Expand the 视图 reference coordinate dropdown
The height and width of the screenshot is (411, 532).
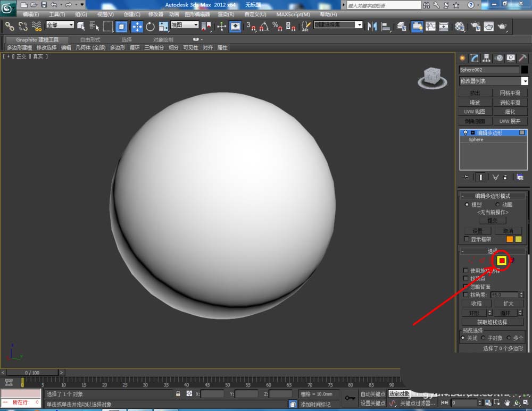185,25
